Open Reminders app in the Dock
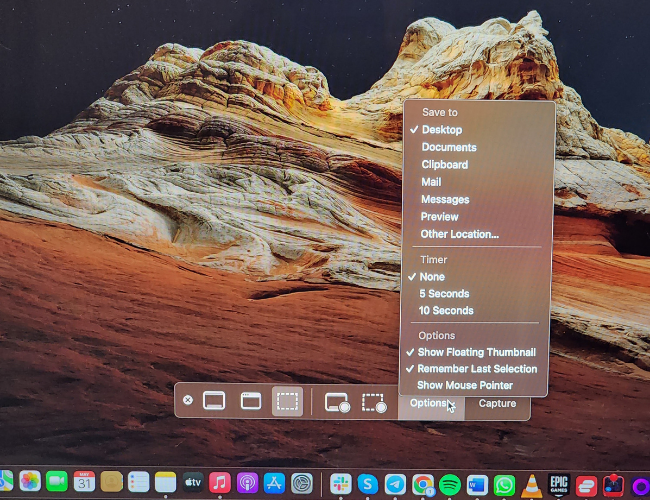 (x=138, y=482)
